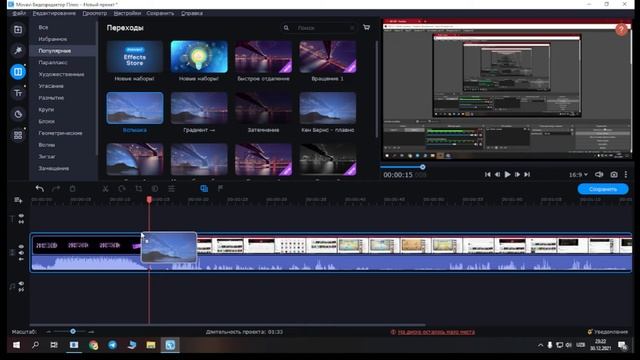Open the Titles (Tт) tab

pos(18,93)
